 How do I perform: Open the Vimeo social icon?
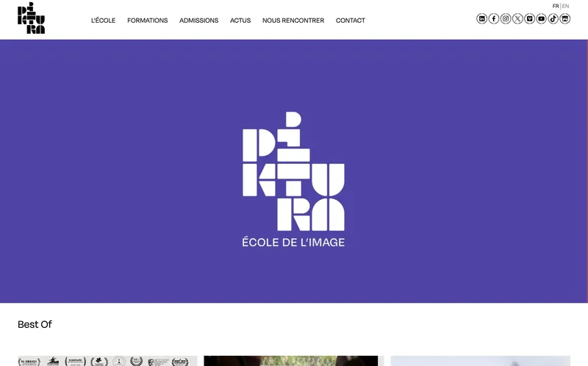[x=529, y=18]
